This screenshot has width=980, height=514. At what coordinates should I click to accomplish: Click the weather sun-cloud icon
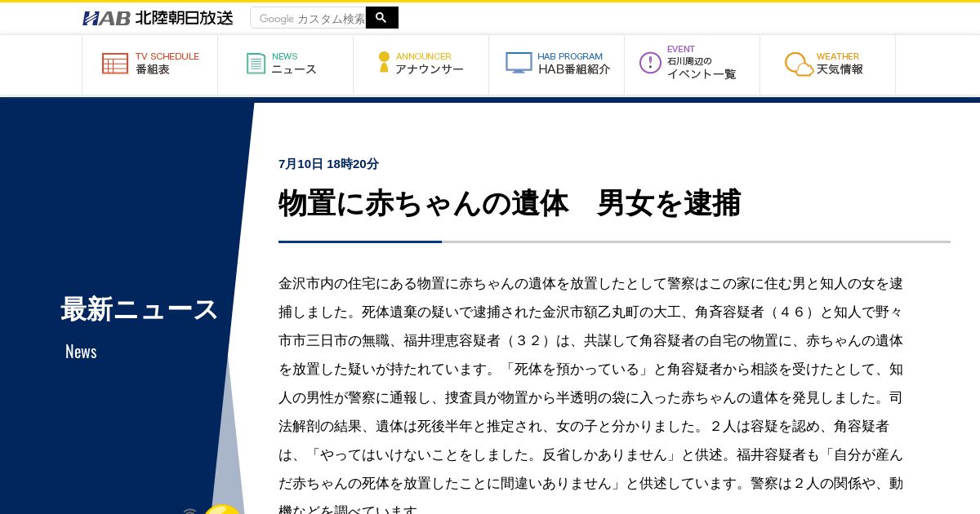click(x=799, y=64)
